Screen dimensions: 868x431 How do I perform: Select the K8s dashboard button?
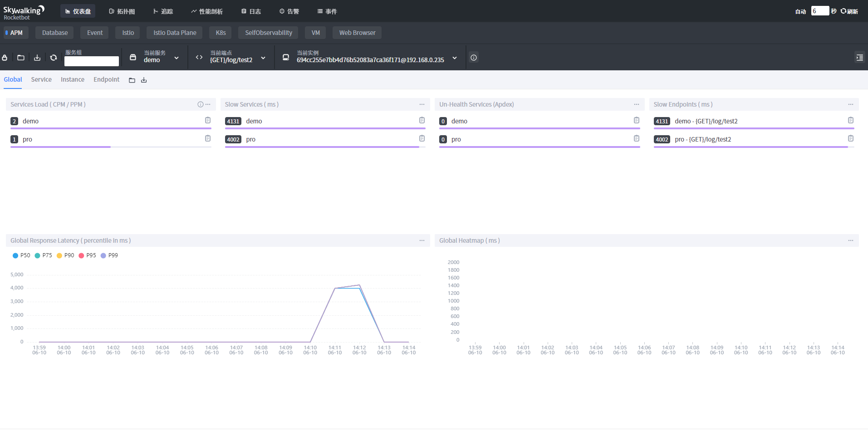click(x=221, y=33)
